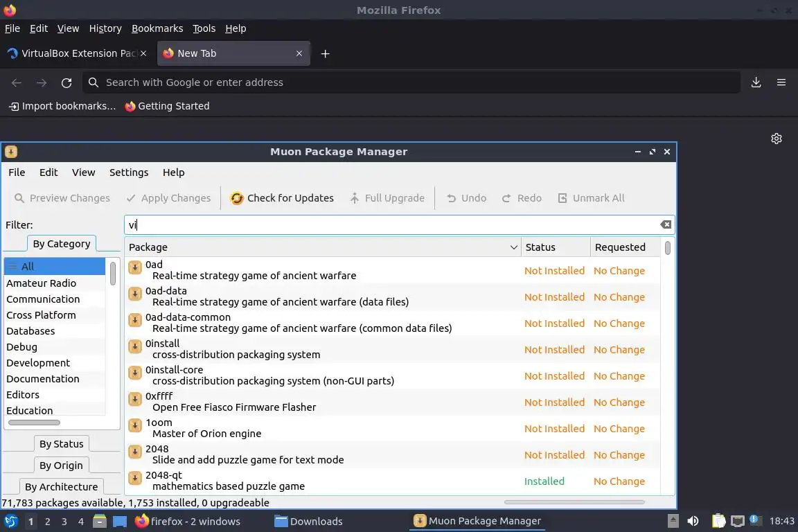The height and width of the screenshot is (532, 798).
Task: Select the By Category filter tab
Action: (x=62, y=244)
